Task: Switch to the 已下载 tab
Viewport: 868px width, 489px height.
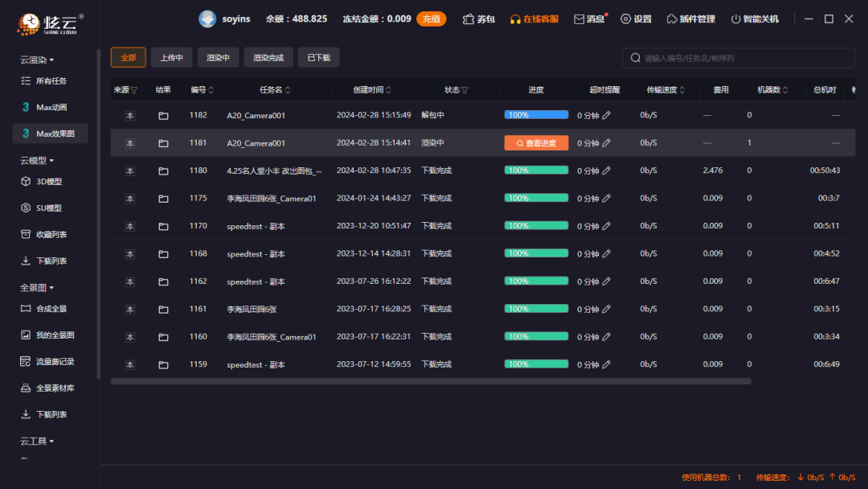Action: 318,57
